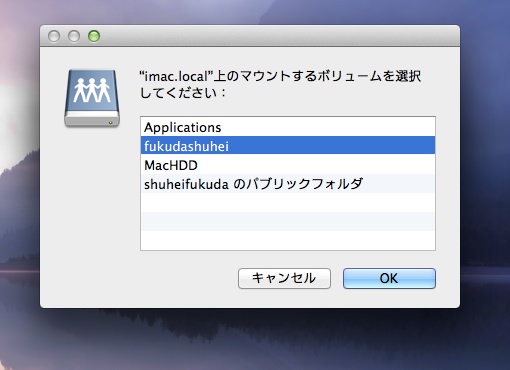
Task: Select the Applications volume
Action: pos(288,127)
